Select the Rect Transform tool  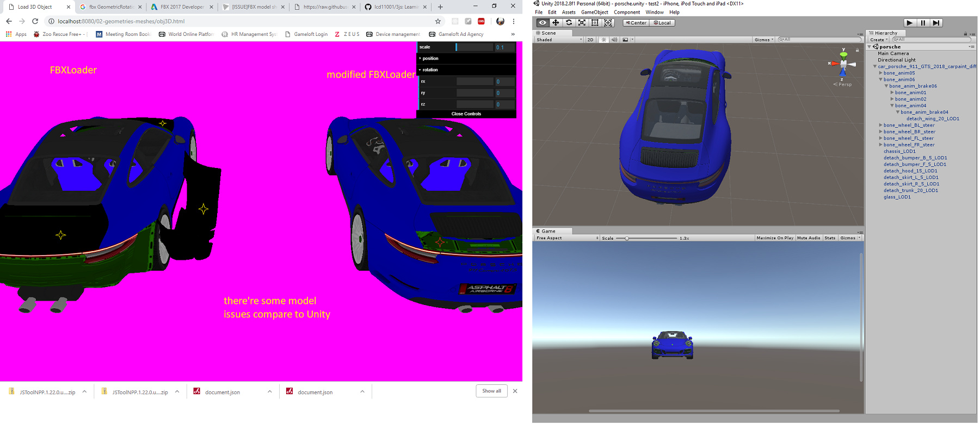595,23
